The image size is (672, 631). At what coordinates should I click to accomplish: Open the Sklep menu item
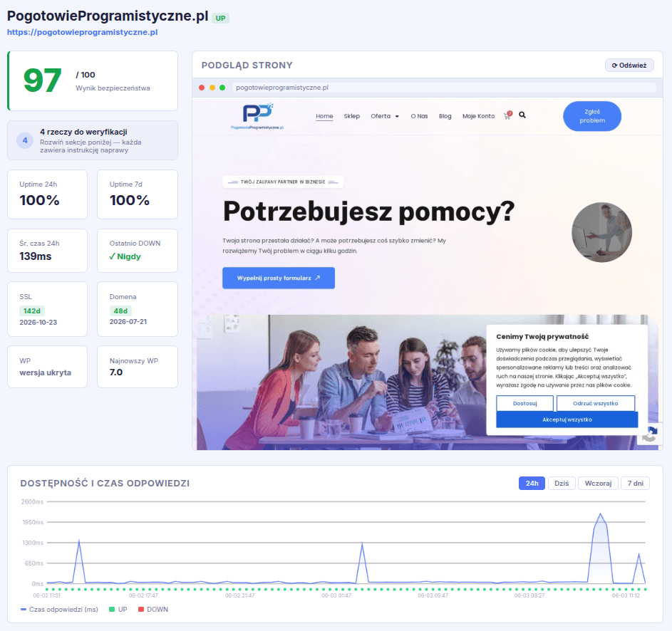click(x=352, y=116)
